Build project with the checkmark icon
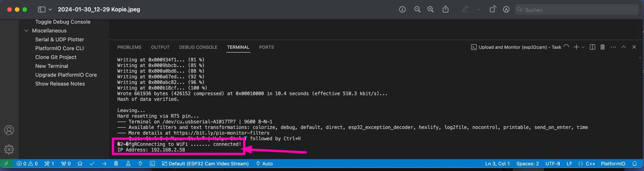 click(92, 164)
